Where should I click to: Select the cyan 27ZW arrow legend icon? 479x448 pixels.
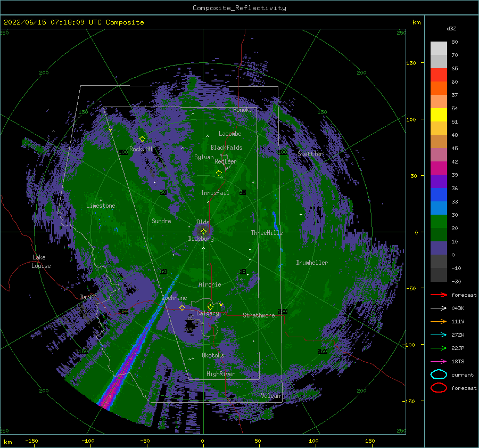click(x=439, y=335)
